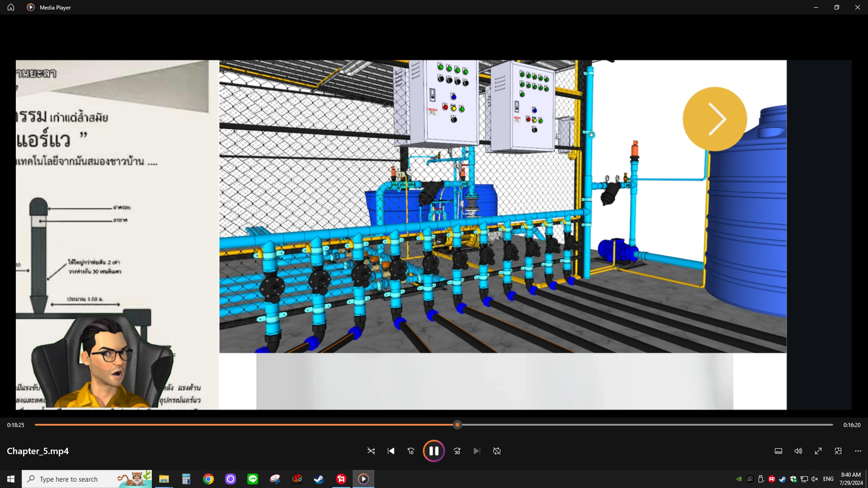
Task: Skip forward 30 seconds
Action: tap(457, 451)
